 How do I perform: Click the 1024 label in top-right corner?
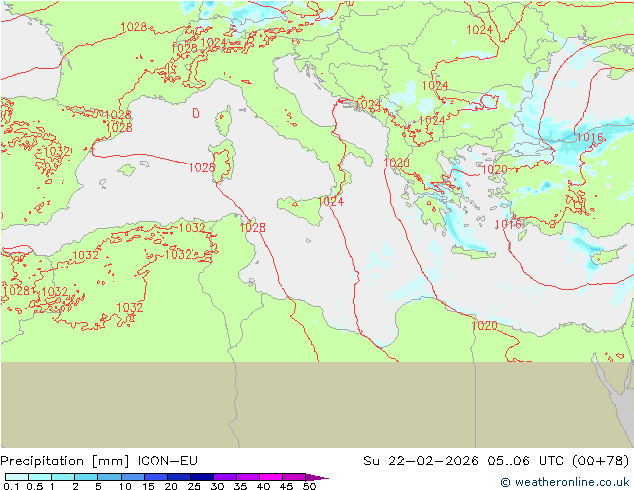(479, 30)
